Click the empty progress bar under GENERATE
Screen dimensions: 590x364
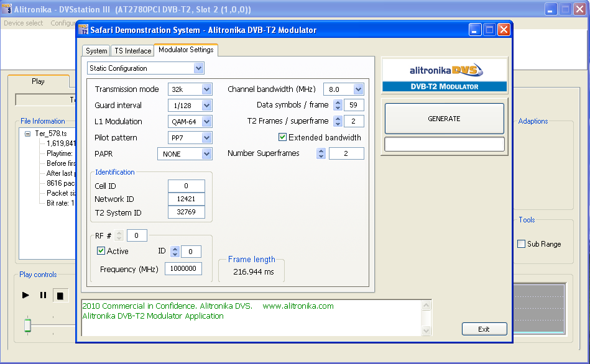[x=445, y=144]
